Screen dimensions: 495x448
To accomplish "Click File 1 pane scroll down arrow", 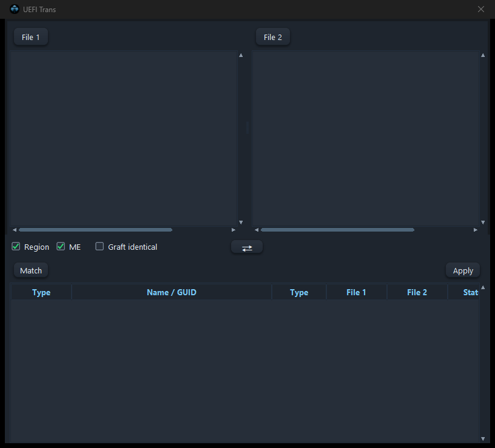I will click(x=241, y=222).
